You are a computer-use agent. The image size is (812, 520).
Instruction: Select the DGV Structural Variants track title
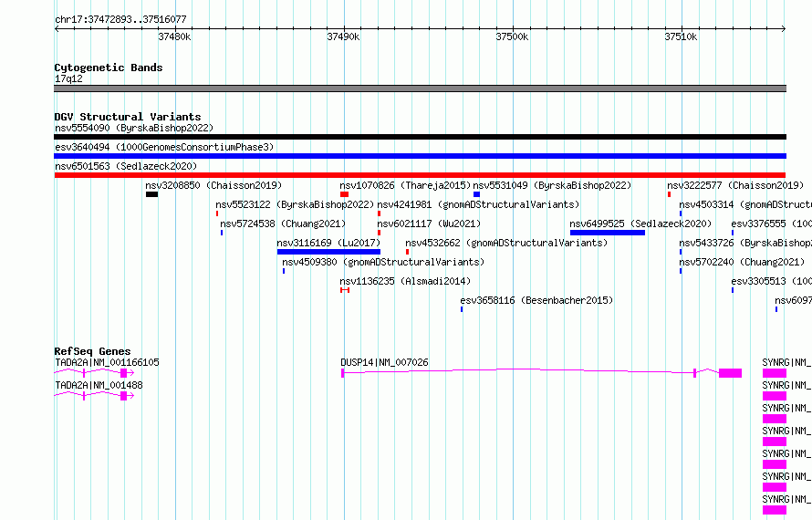click(x=128, y=117)
